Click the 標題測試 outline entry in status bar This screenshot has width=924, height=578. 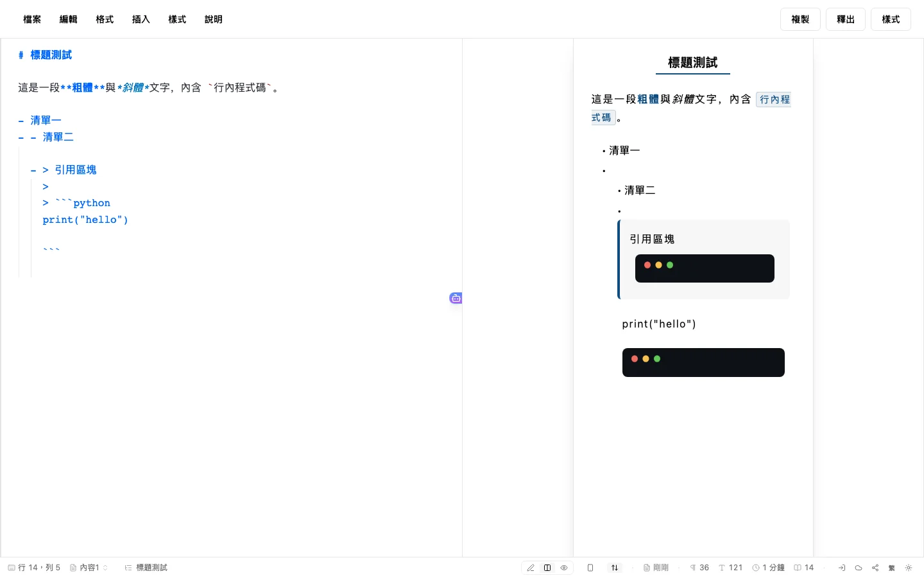[146, 568]
